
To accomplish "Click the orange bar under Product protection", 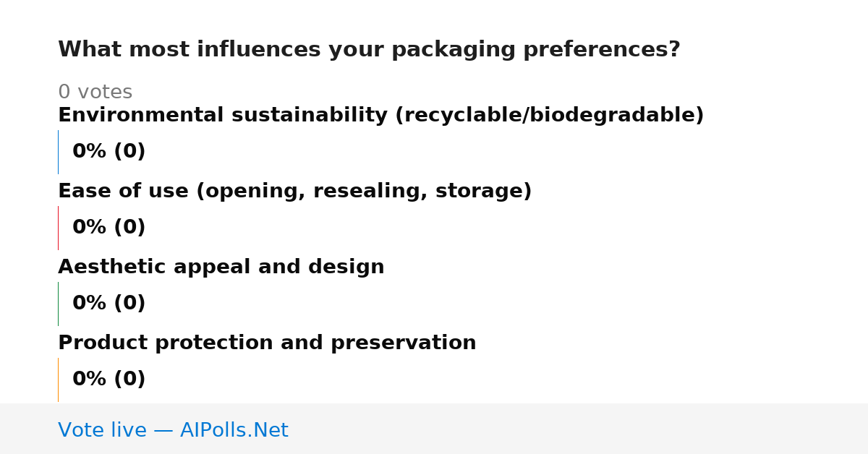I will (x=58, y=380).
